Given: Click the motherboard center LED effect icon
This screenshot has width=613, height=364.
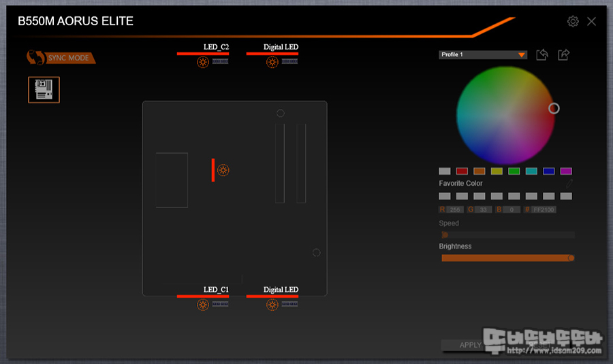Looking at the screenshot, I should pos(223,170).
